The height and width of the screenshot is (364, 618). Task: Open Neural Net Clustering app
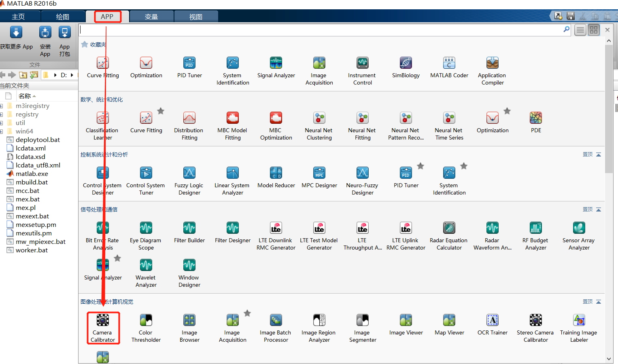(x=319, y=126)
